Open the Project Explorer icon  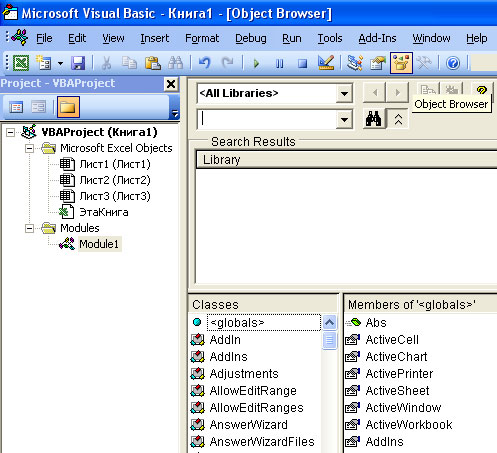(x=355, y=63)
